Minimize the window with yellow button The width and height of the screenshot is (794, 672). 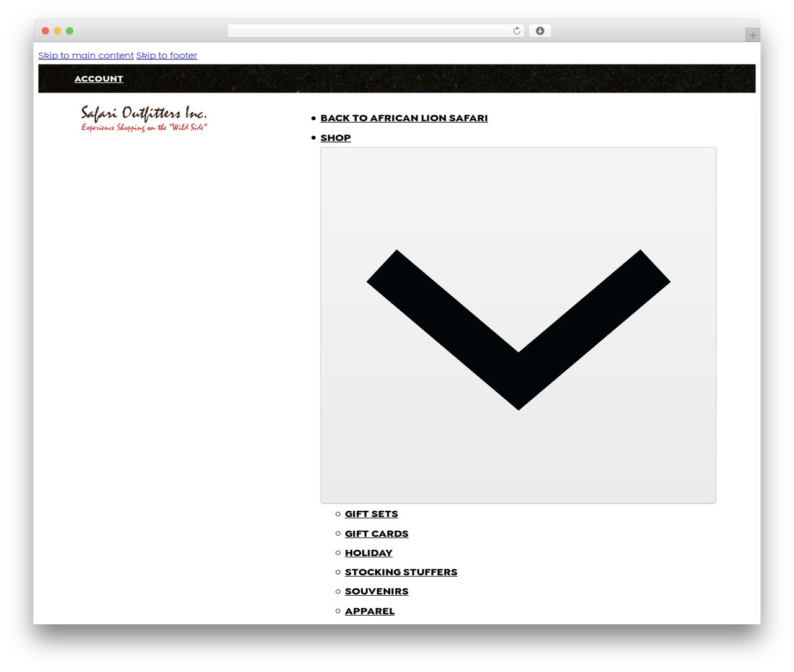pyautogui.click(x=58, y=31)
